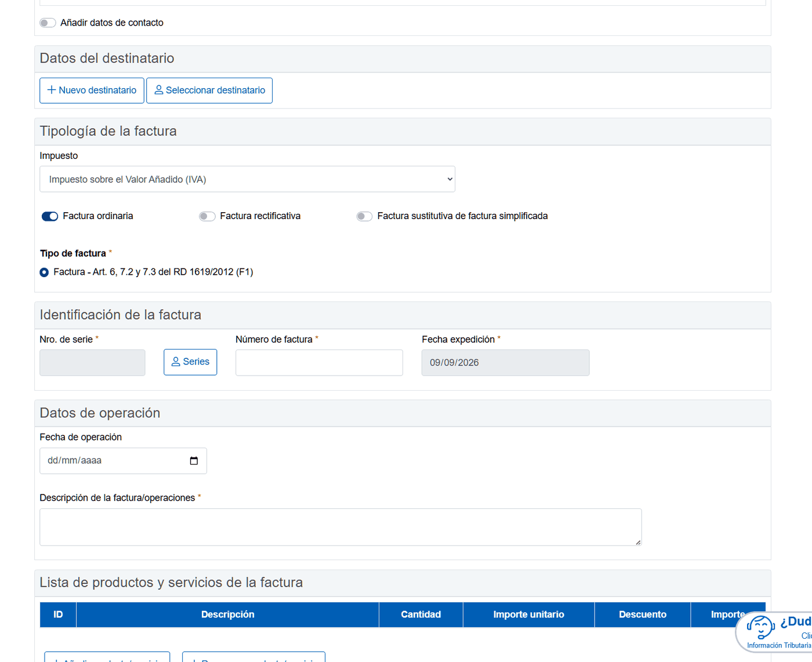Click the Importe column header
The image size is (812, 662).
click(728, 614)
